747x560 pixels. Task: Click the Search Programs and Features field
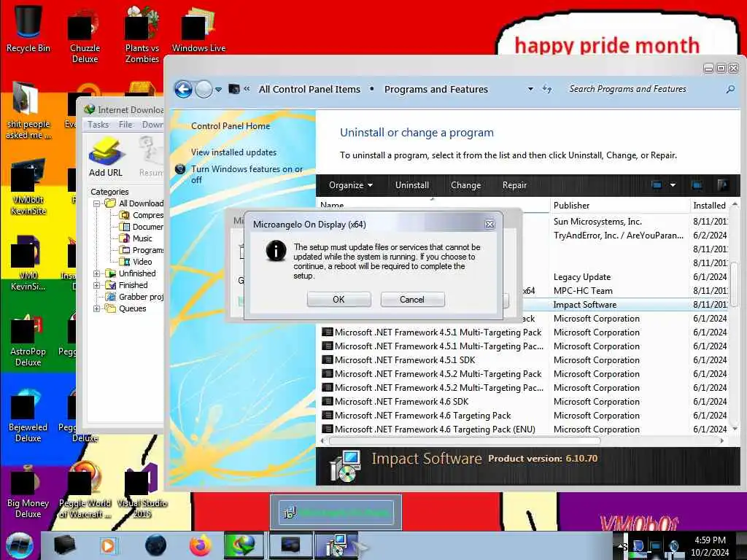pyautogui.click(x=646, y=89)
